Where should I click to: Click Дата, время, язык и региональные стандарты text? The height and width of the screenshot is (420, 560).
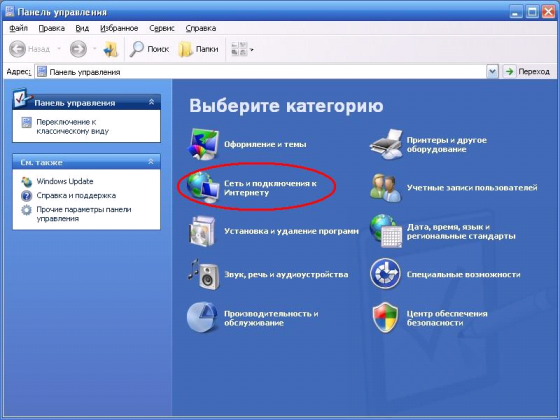tap(461, 231)
